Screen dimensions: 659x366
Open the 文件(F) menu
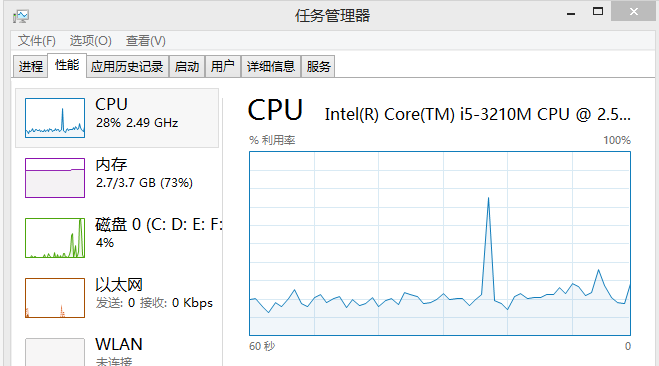pos(37,41)
